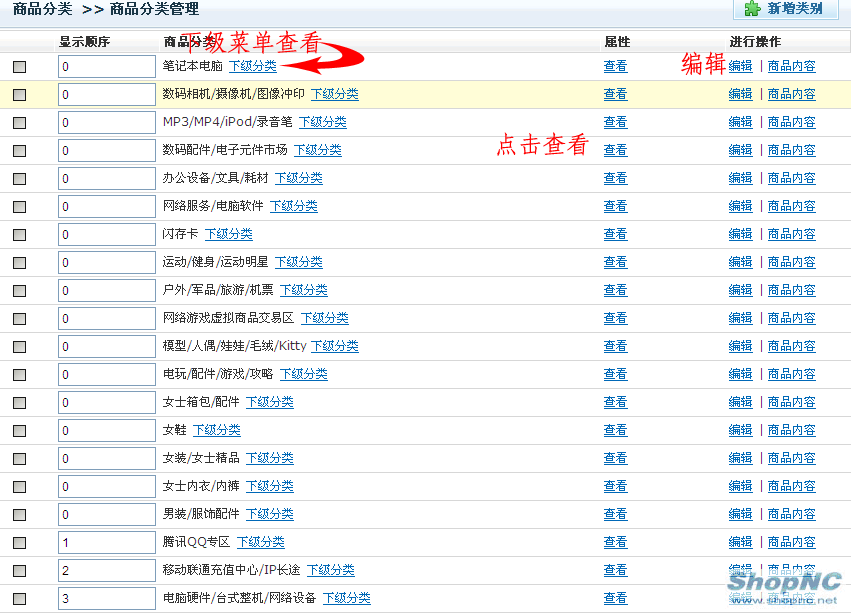The width and height of the screenshot is (851, 615).
Task: Click 查看 attribute link for 户外/军品/旅游/机票
Action: 615,290
